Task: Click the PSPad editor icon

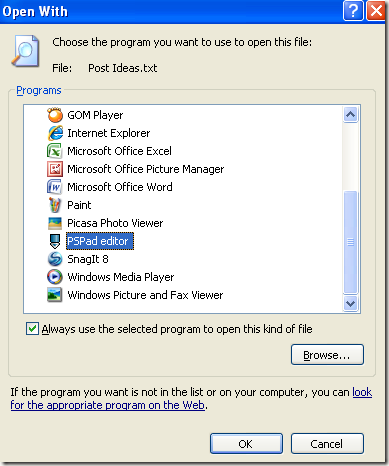Action: [55, 241]
